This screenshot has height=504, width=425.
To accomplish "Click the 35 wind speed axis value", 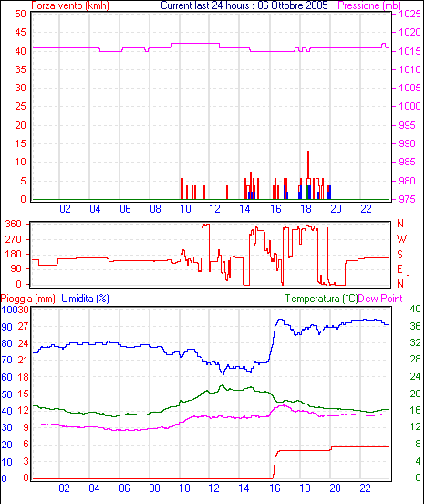I will click(21, 69).
